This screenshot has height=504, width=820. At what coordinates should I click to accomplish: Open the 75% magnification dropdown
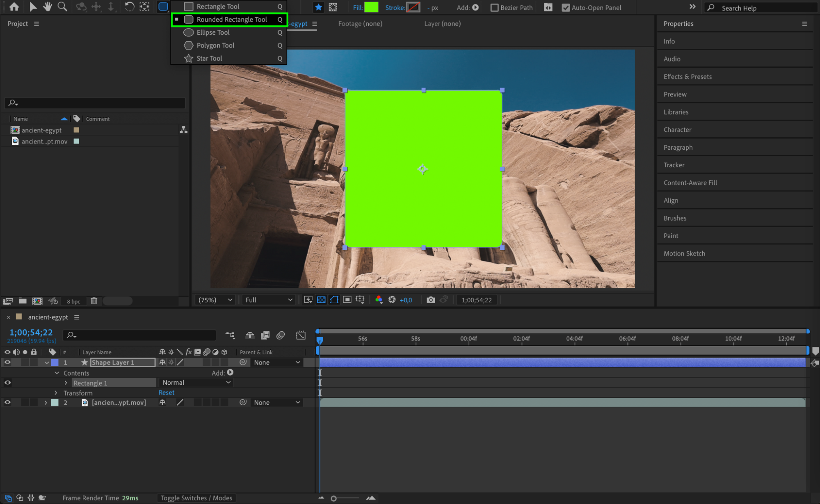215,300
